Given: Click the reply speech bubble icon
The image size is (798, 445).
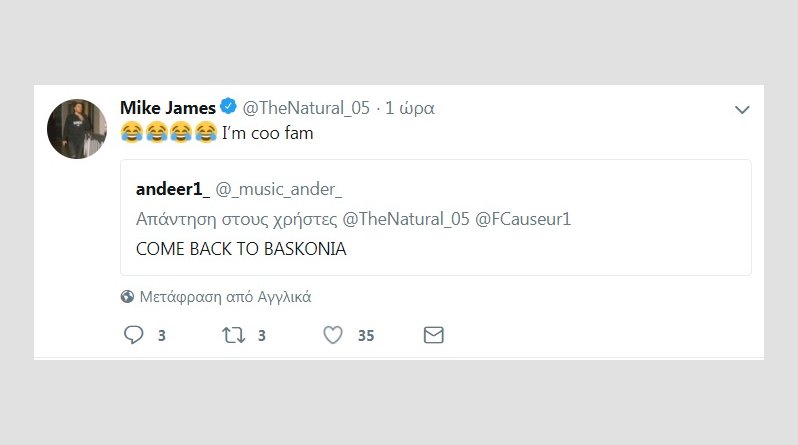Looking at the screenshot, I should (134, 335).
